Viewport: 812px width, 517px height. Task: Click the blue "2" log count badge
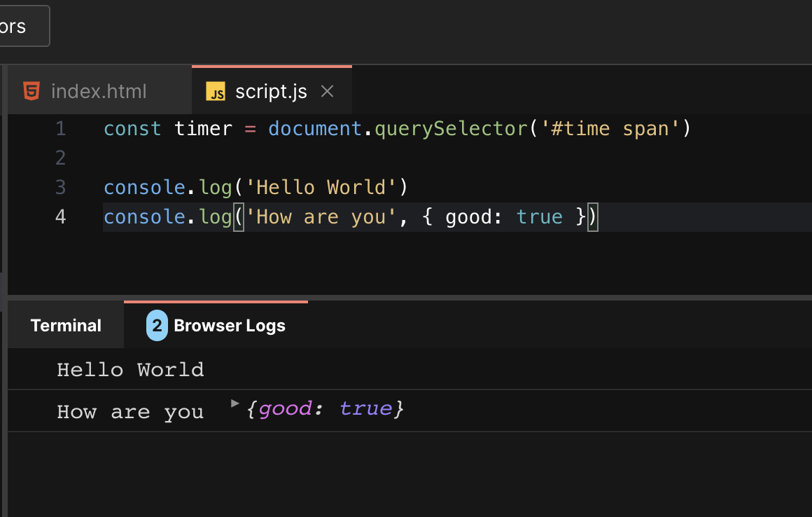[x=156, y=325]
